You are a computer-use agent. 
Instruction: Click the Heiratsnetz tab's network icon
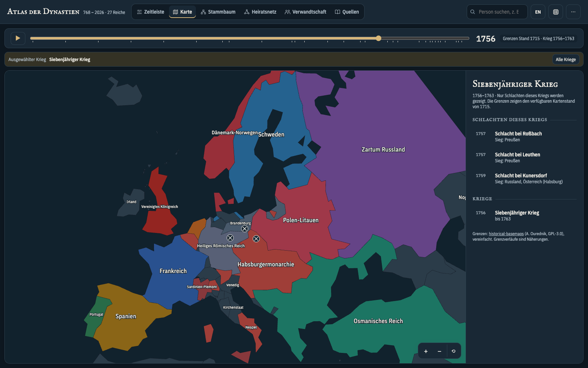(247, 12)
